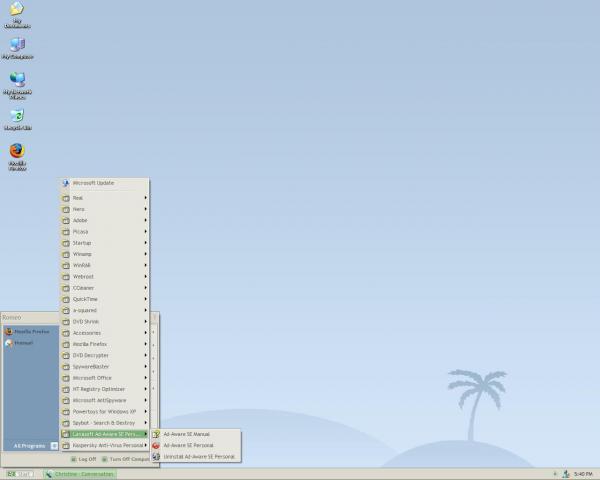Click the Romeo user name header
The width and height of the screenshot is (600, 480).
coord(12,317)
